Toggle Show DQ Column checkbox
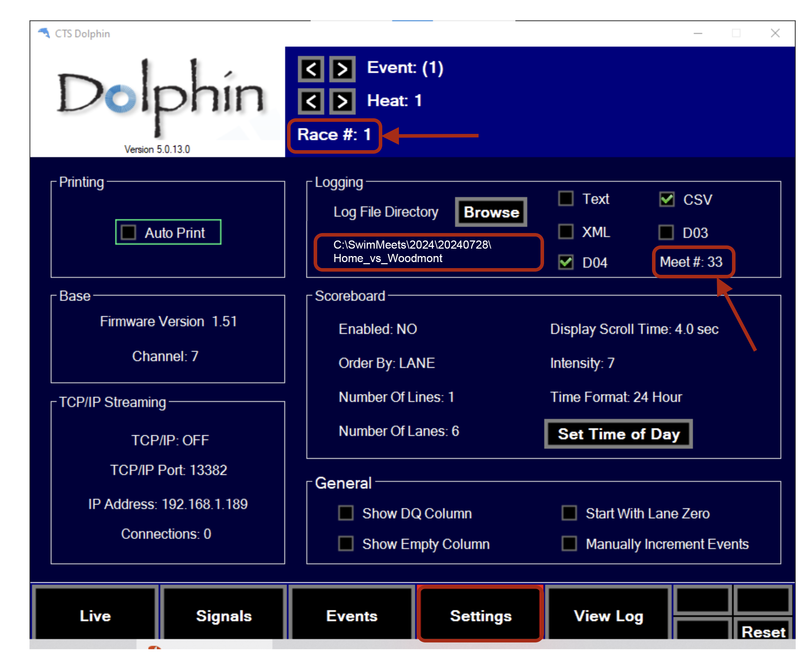The width and height of the screenshot is (812, 663). [x=346, y=513]
